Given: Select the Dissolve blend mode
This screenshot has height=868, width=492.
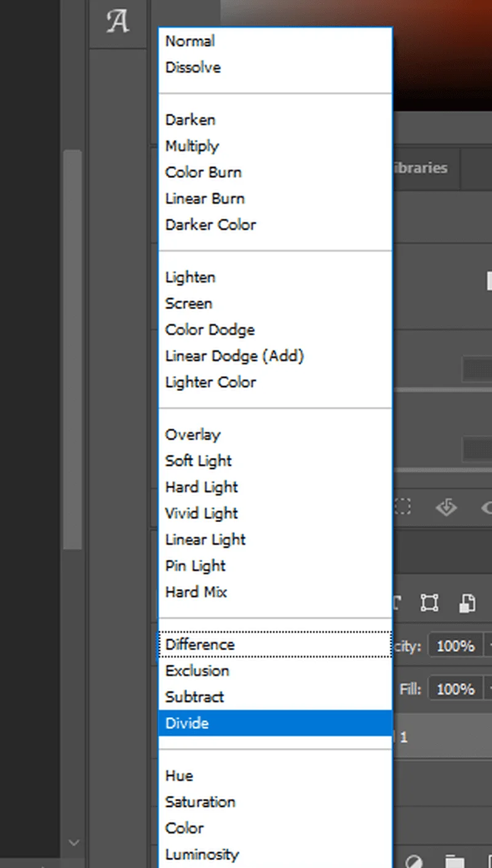Looking at the screenshot, I should 275,68.
